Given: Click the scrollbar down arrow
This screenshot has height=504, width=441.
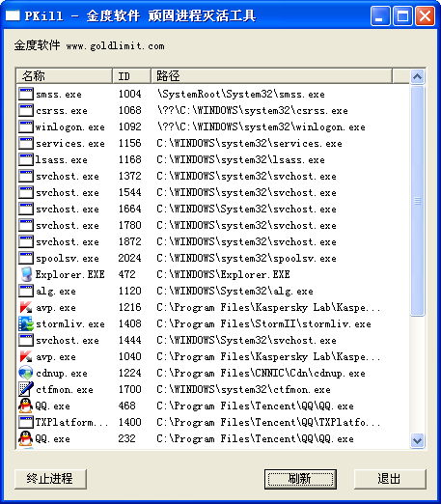Looking at the screenshot, I should coord(417,440).
